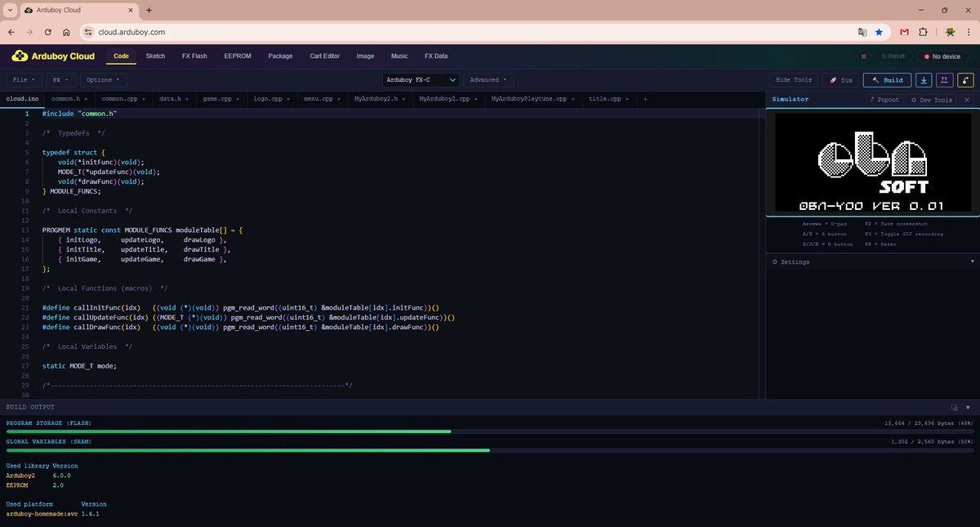Click code line 13 moduleTable declaration
This screenshot has height=527, width=980.
tap(143, 230)
